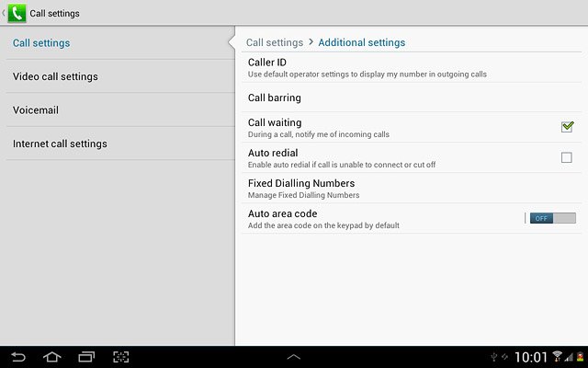Tap the USB connection status icon
Screen dimensions: 588x368
click(494, 356)
